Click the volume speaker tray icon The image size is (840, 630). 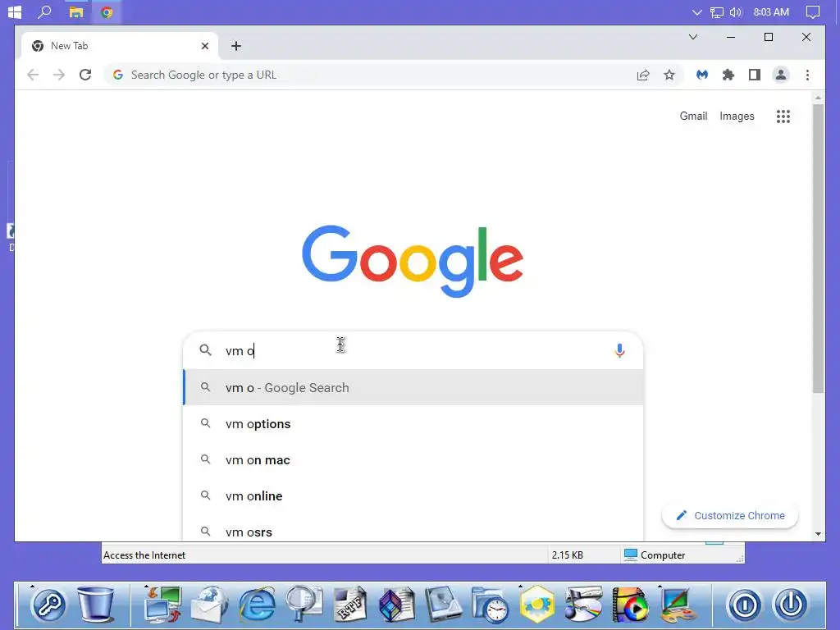(736, 11)
